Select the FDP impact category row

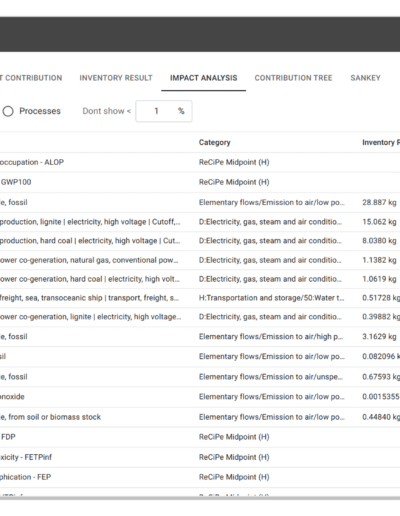point(200,437)
